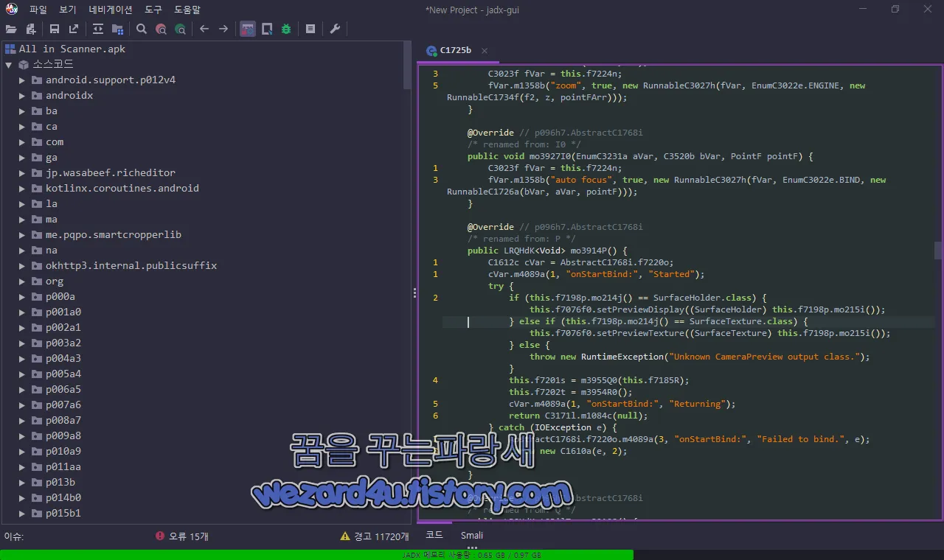Select the na package row
Screen dimensions: 944x560
point(52,250)
